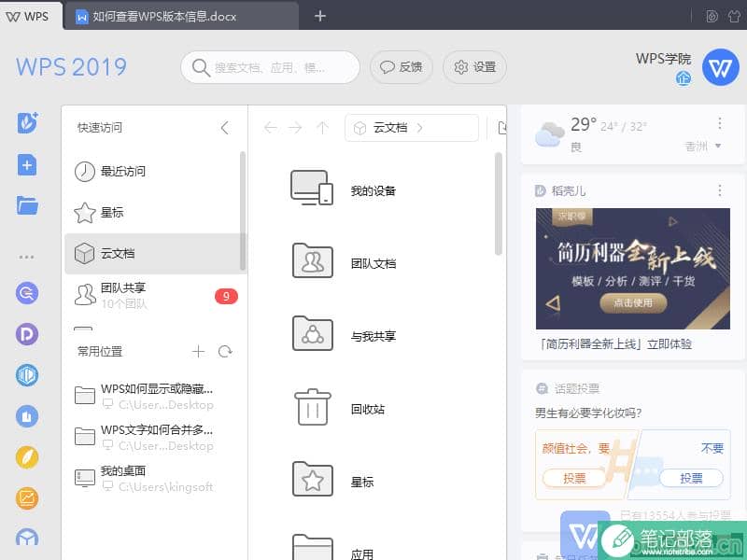Screen dimensions: 747x560
Task: Click the three-dot more icon in left sidebar
Action: pos(26,258)
